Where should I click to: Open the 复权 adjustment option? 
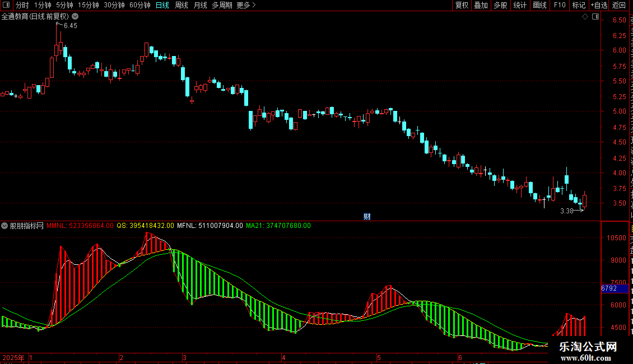pyautogui.click(x=462, y=5)
